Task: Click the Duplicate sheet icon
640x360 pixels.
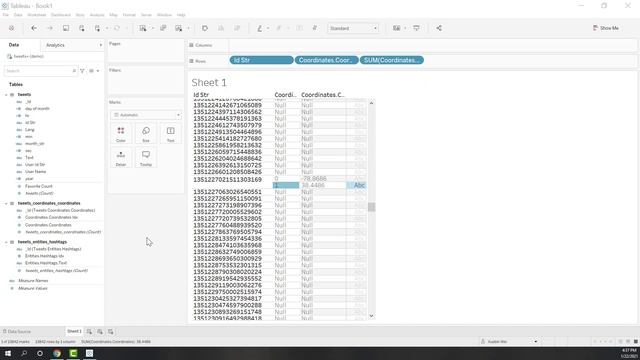Action: pos(163,28)
